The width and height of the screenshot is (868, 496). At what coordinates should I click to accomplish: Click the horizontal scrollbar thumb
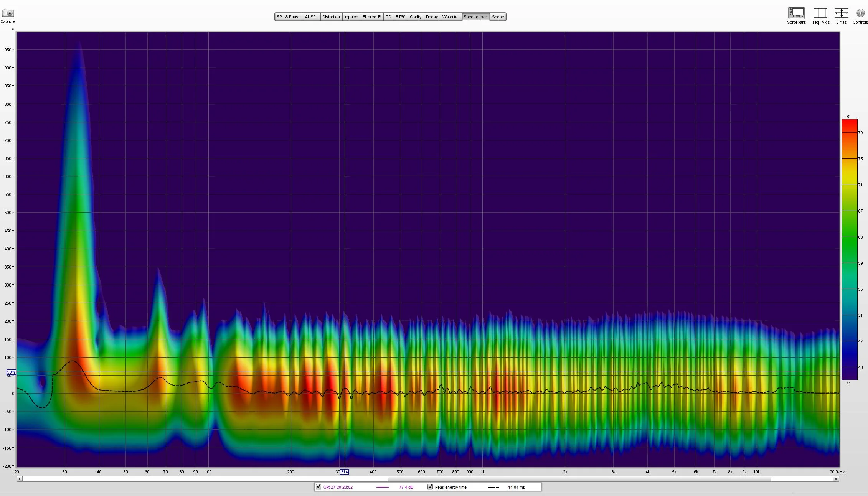click(x=579, y=479)
